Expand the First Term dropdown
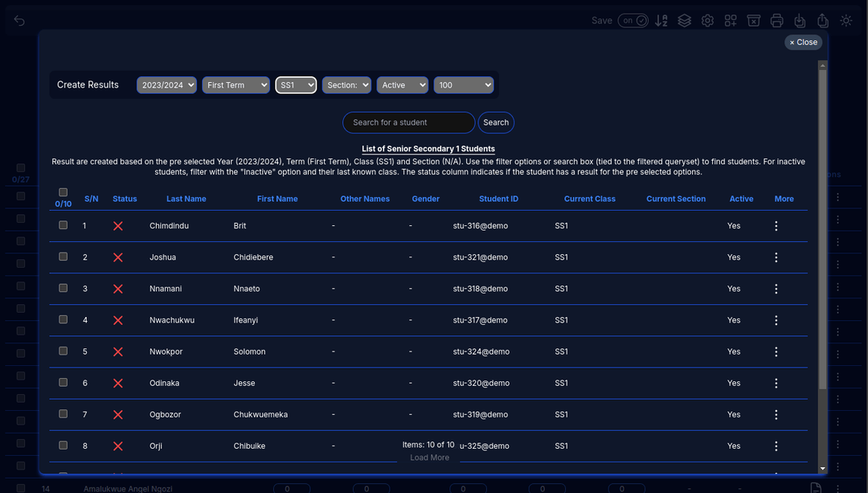 [x=235, y=85]
